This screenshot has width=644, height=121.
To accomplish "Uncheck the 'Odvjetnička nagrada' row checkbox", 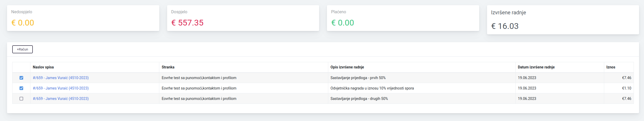I will pyautogui.click(x=21, y=88).
